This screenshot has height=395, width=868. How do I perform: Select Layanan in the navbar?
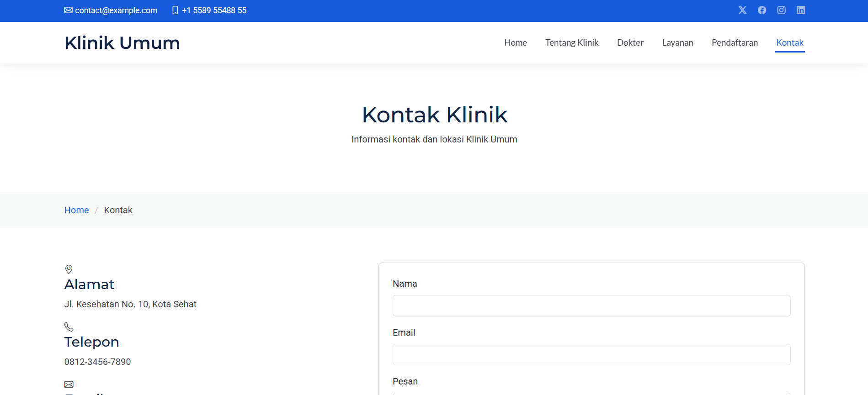[677, 42]
